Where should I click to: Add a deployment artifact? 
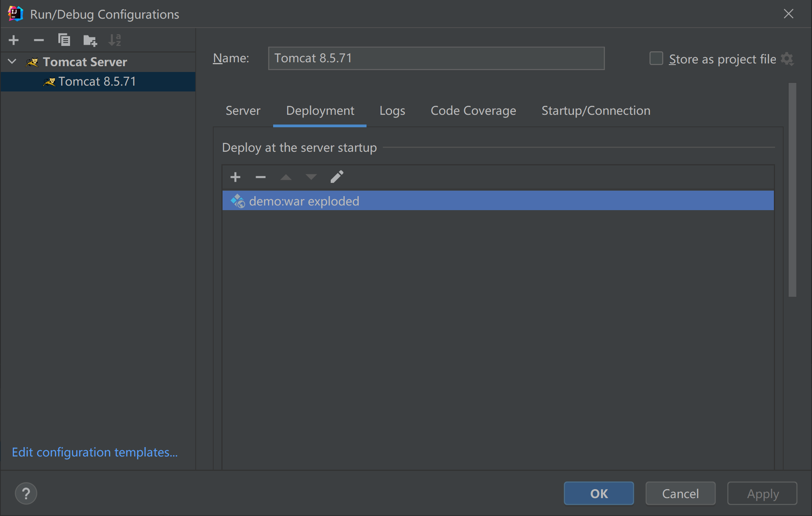click(235, 177)
